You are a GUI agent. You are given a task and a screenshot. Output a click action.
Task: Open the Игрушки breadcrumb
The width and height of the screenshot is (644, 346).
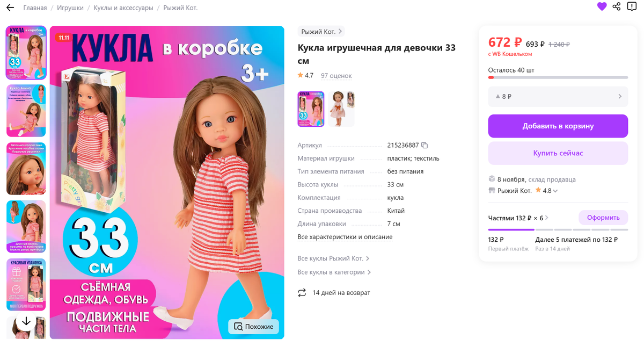point(70,8)
